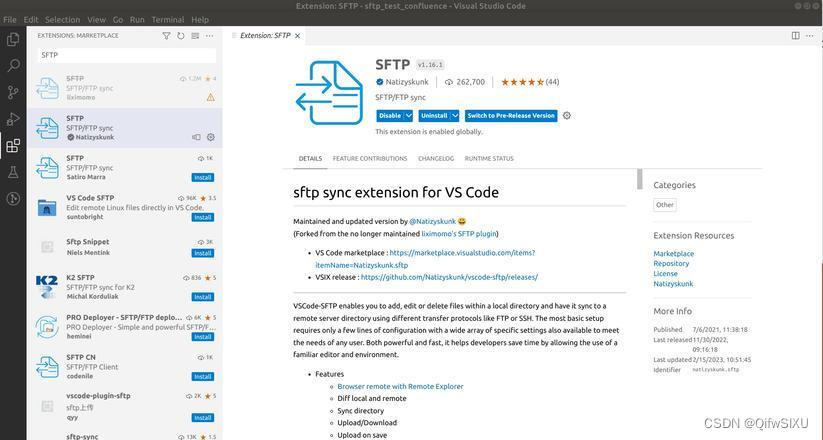This screenshot has height=440, width=823.
Task: Open the File menu
Action: (10, 19)
